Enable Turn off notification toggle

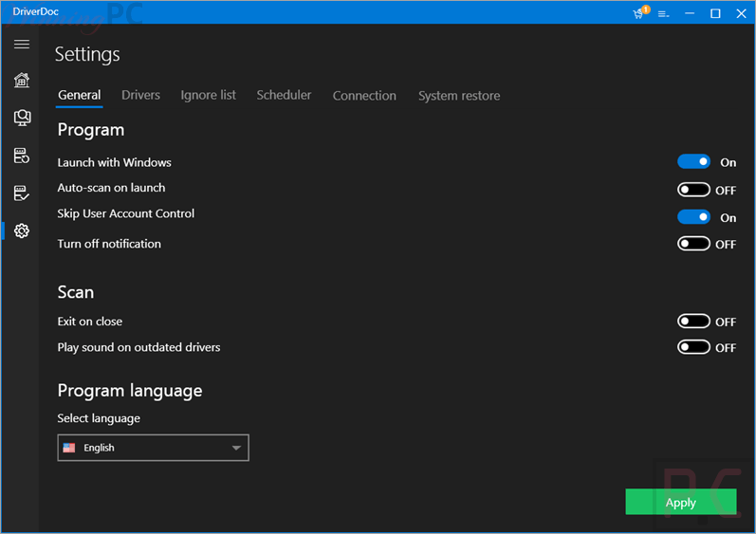[693, 244]
